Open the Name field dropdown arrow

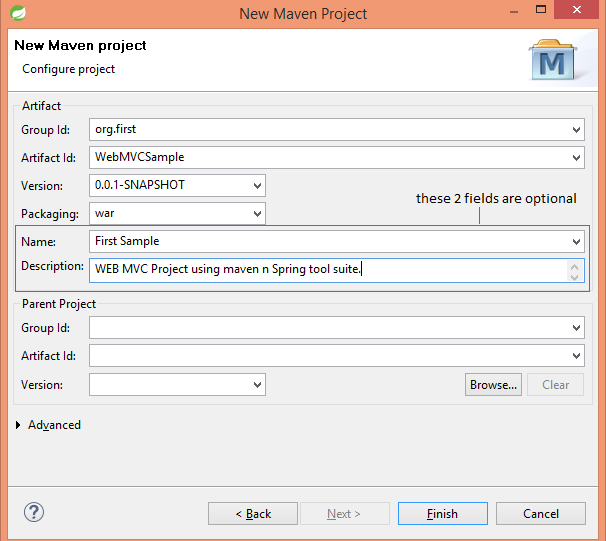576,242
